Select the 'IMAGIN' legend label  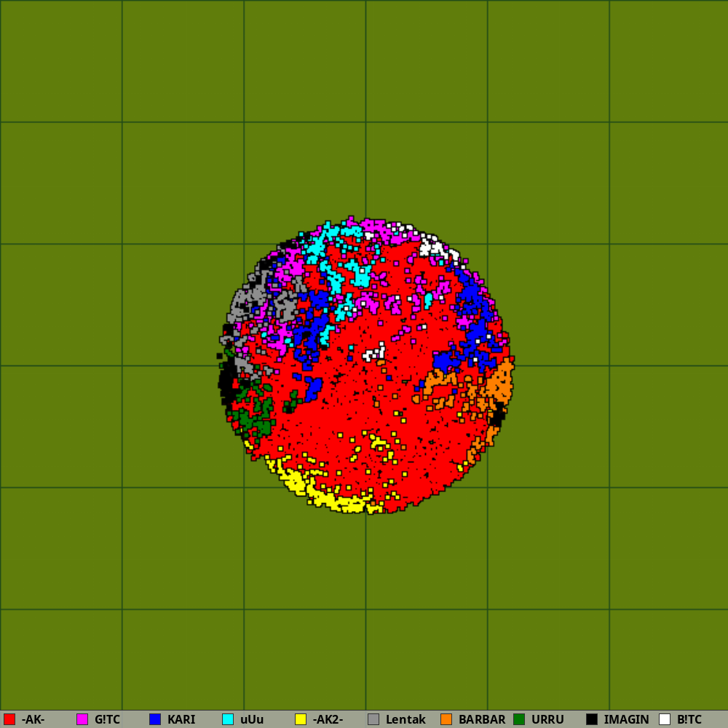626,720
